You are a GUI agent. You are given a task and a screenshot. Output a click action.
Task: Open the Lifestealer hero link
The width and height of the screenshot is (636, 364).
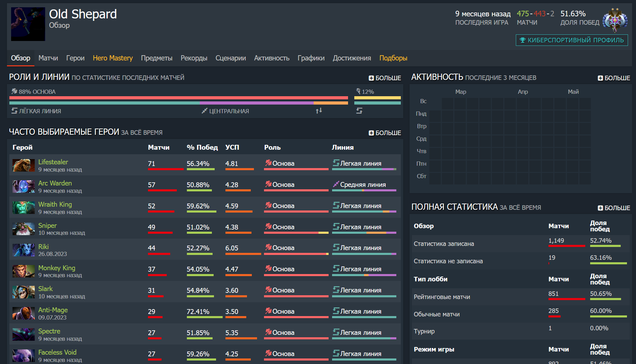click(x=53, y=162)
